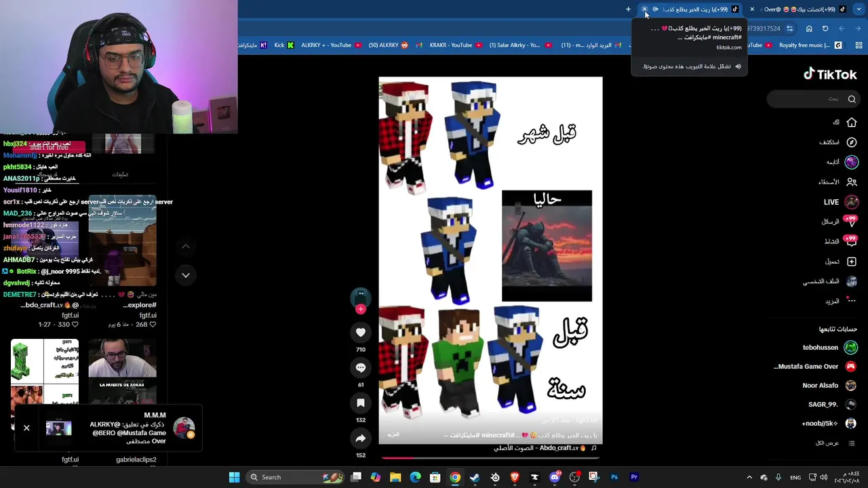The width and height of the screenshot is (868, 488).
Task: Open +noob//5k followed account
Action: pos(829,424)
